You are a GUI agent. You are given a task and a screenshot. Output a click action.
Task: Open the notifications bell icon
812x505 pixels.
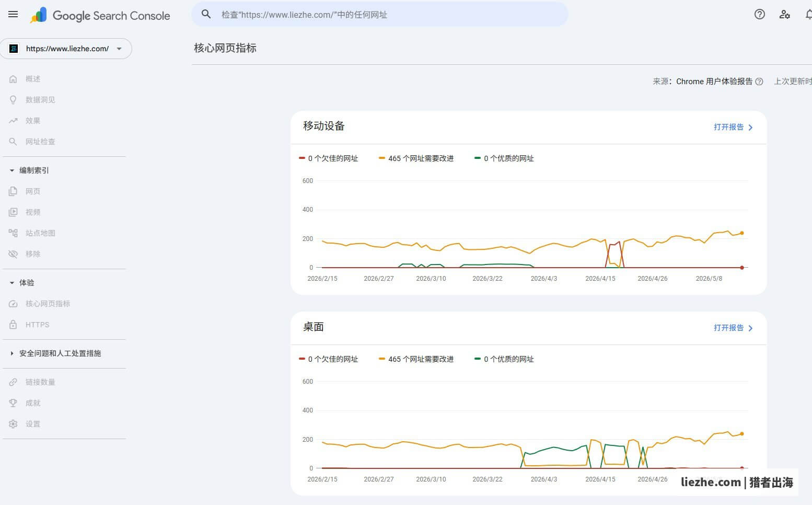click(808, 15)
